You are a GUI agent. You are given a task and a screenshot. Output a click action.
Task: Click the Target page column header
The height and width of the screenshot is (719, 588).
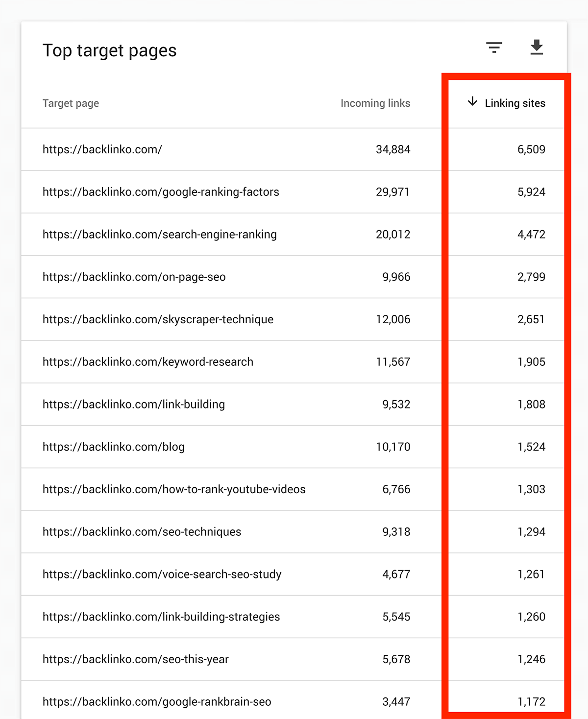[71, 103]
